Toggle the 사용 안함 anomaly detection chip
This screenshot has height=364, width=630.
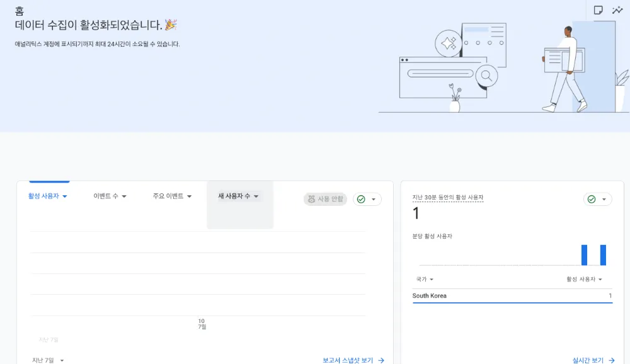coord(325,199)
